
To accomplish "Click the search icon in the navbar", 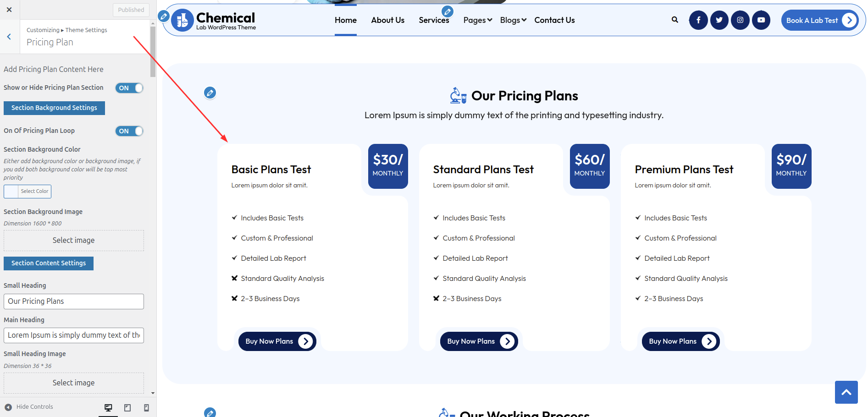I will pyautogui.click(x=674, y=20).
